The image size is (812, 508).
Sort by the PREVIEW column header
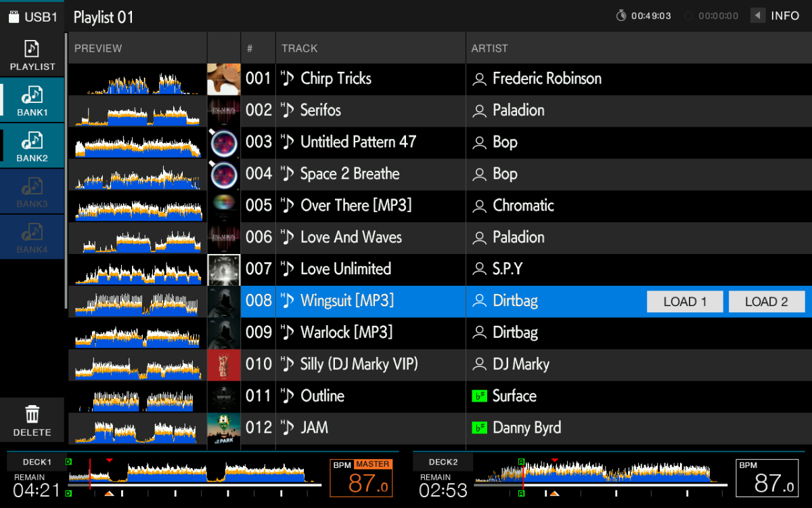point(137,48)
